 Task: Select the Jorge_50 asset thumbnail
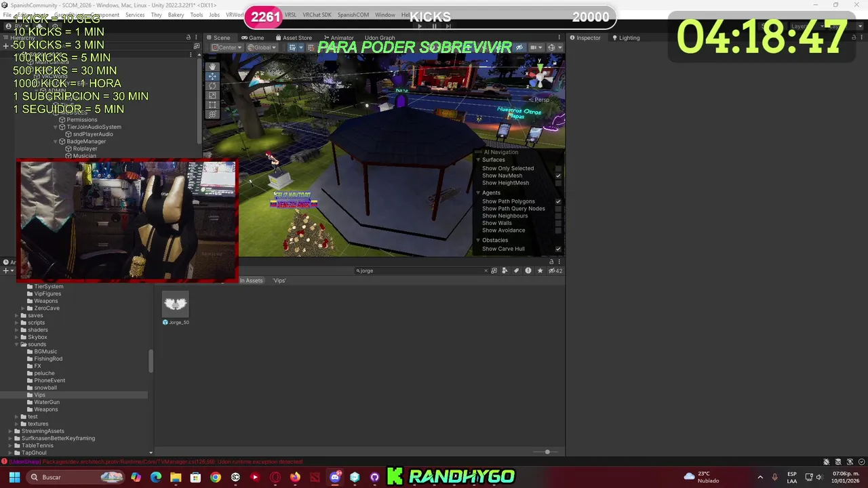point(176,304)
